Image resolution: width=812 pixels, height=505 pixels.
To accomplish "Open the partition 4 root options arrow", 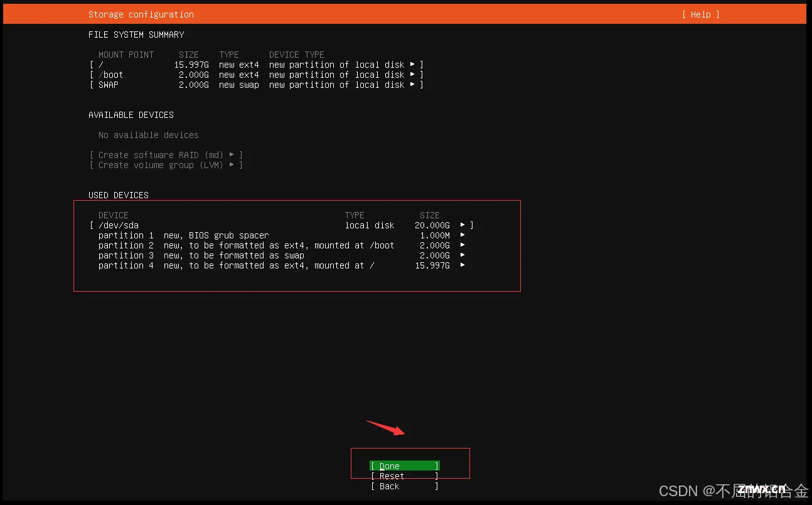I will (462, 265).
